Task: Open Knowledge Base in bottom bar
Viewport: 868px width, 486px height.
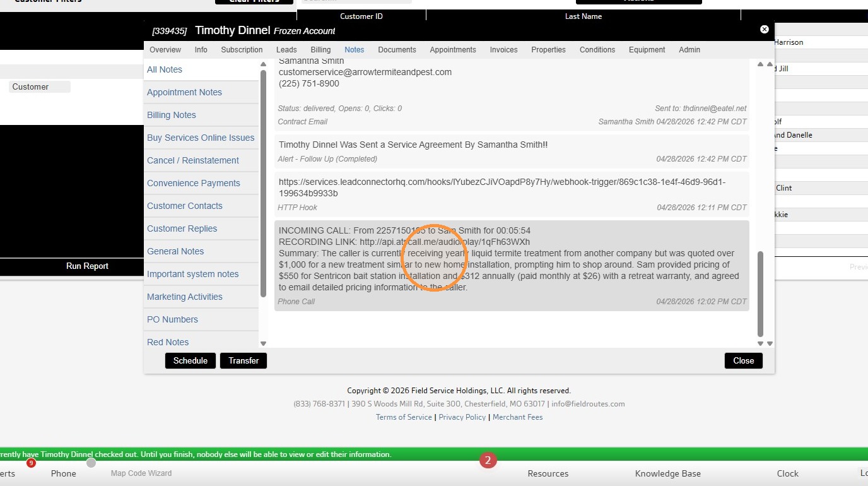Action: (667, 473)
